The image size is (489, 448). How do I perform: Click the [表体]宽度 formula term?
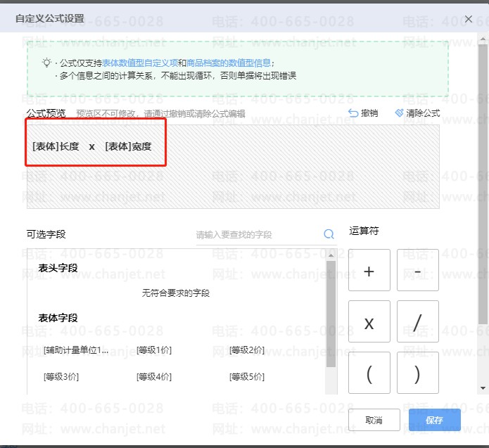point(128,146)
